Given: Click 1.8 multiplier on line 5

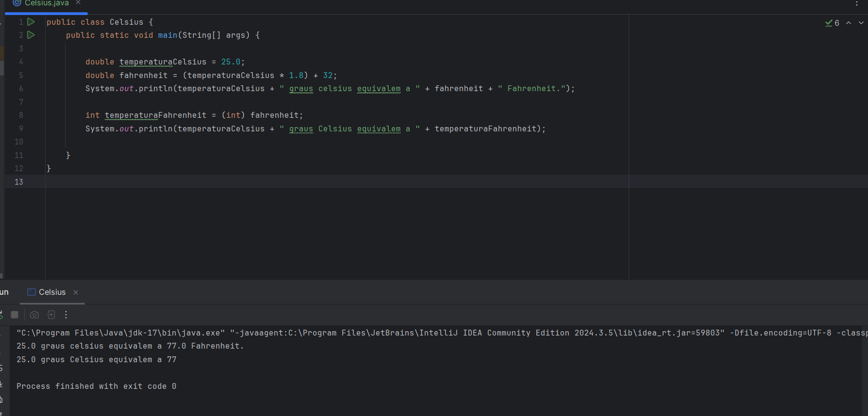Looking at the screenshot, I should pyautogui.click(x=296, y=76).
